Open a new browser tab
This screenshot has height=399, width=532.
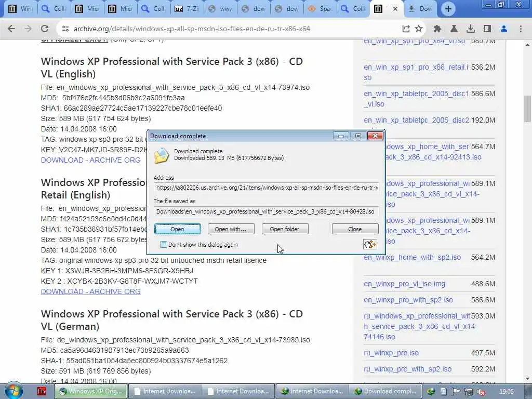click(448, 9)
